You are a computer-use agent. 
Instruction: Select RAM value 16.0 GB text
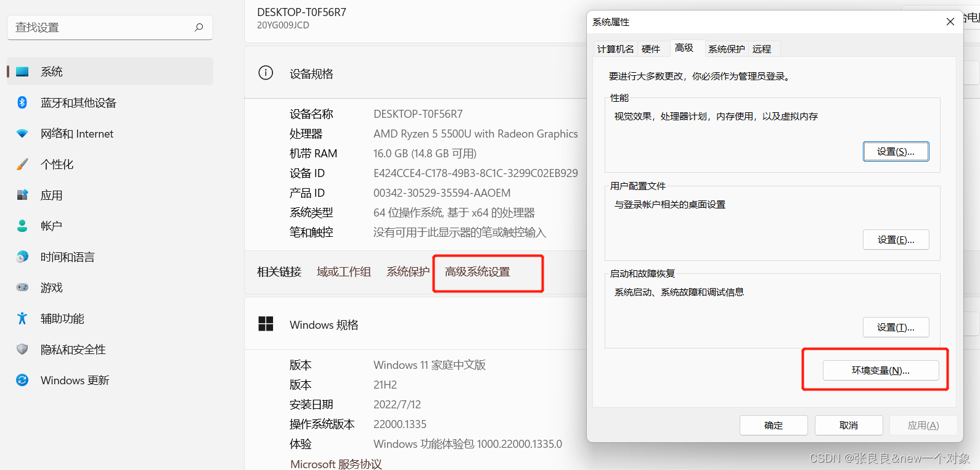point(425,154)
